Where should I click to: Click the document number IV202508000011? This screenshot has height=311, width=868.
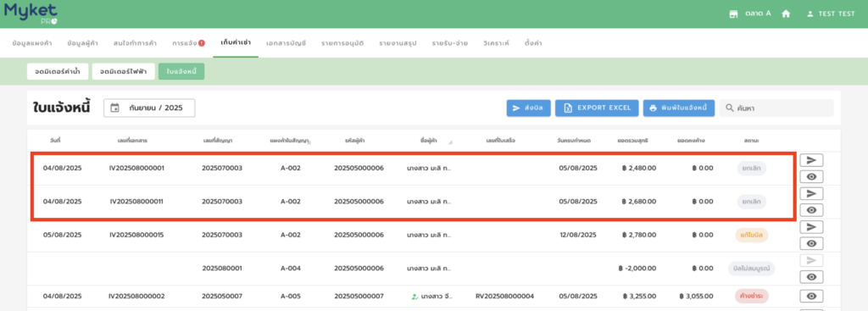tap(136, 202)
